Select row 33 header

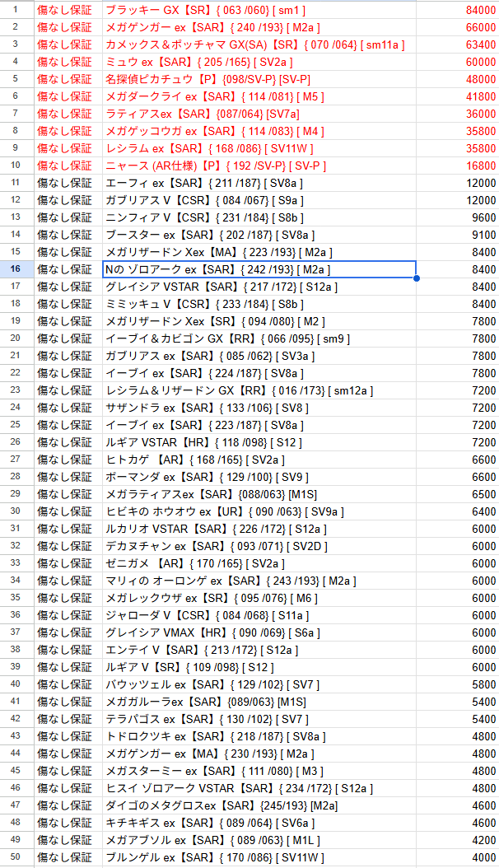[x=16, y=563]
